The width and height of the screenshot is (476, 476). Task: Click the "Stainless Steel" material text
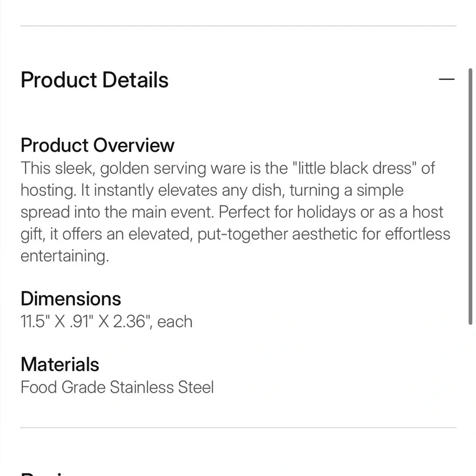pyautogui.click(x=162, y=387)
